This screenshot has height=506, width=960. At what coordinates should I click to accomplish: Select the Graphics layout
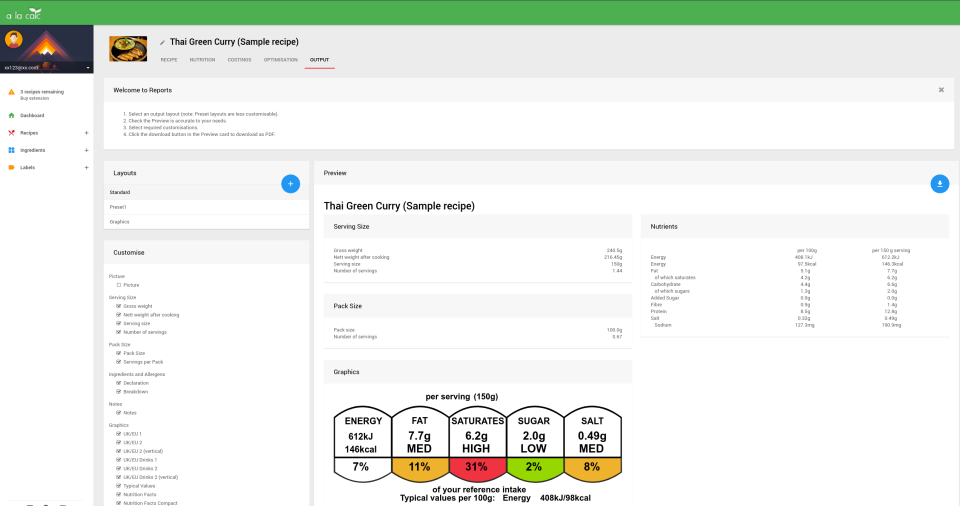tap(206, 222)
